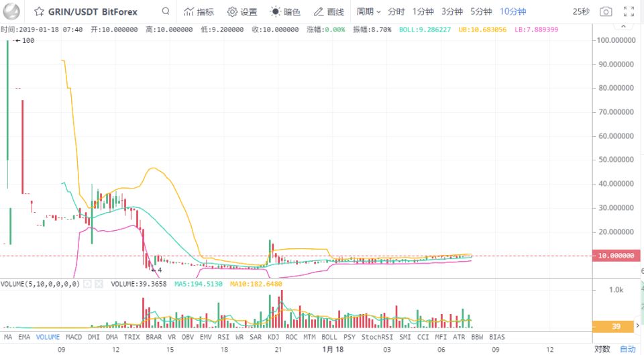Open the 指标 indicators menu

coord(199,12)
